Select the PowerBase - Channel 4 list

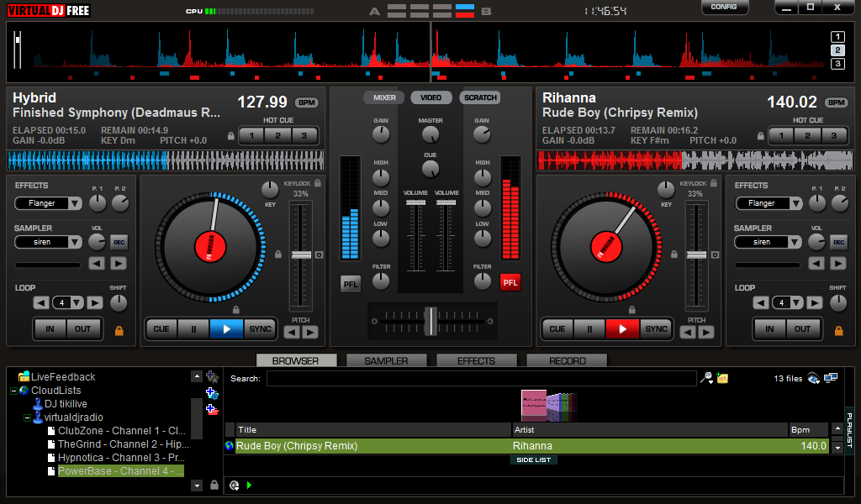pos(121,471)
